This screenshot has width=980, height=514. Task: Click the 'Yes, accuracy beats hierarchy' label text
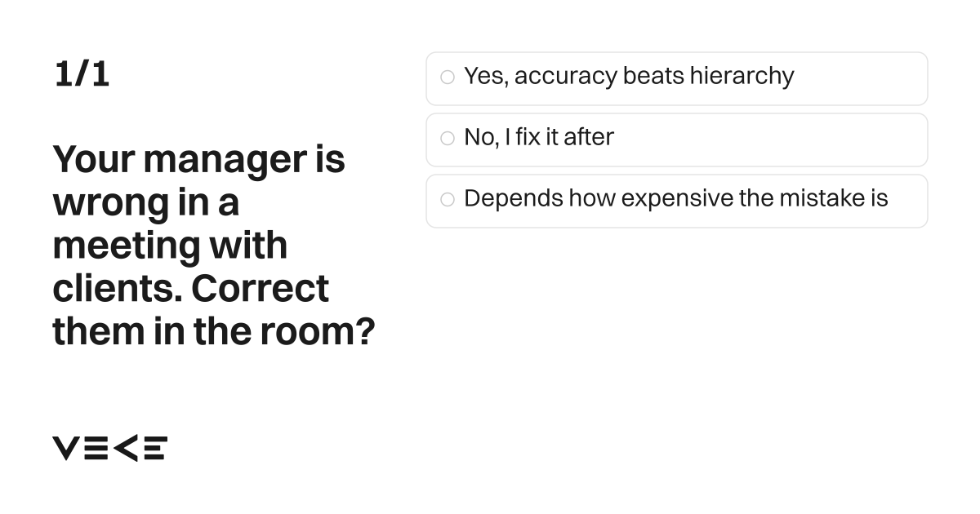tap(629, 77)
